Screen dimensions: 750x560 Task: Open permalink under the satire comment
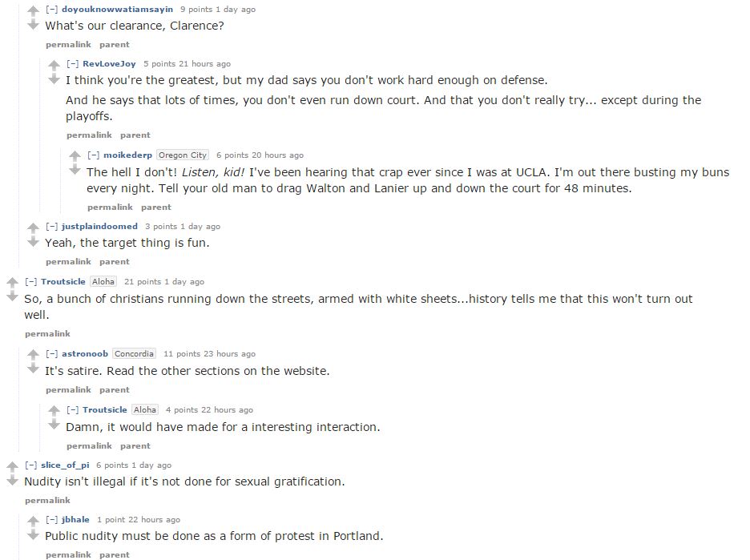coord(68,389)
